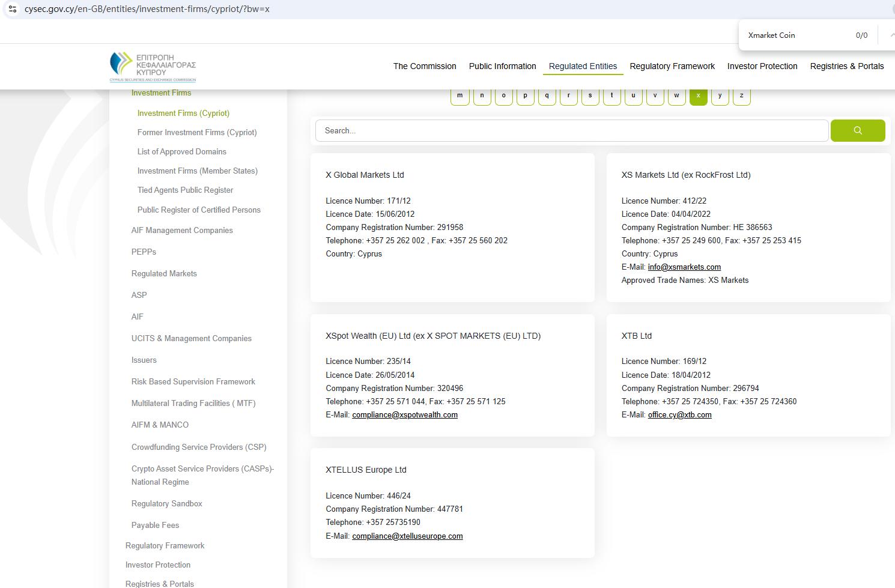Open Crowdfunding Service Providers (CSP) section
This screenshot has width=895, height=588.
pos(199,447)
